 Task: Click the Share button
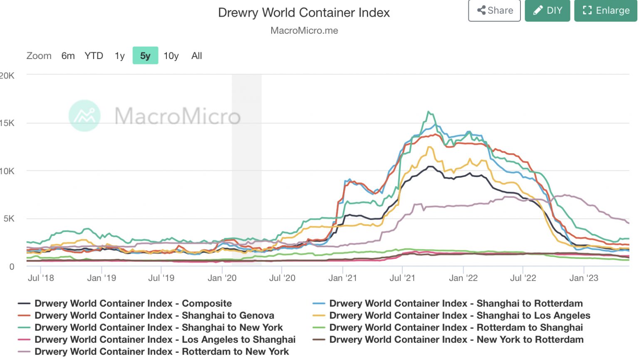coord(494,11)
